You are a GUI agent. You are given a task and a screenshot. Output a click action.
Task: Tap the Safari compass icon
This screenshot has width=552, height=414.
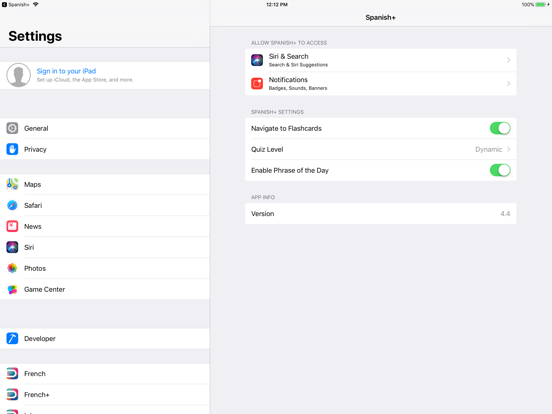point(12,205)
